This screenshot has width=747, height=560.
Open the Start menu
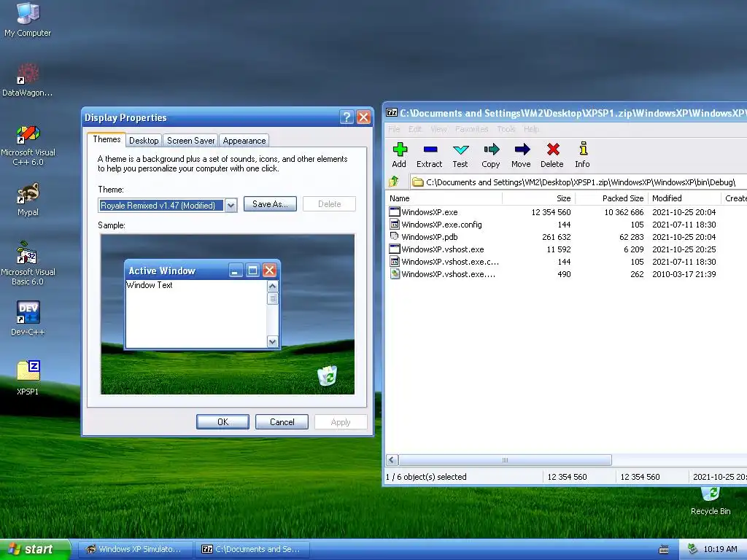[35, 549]
